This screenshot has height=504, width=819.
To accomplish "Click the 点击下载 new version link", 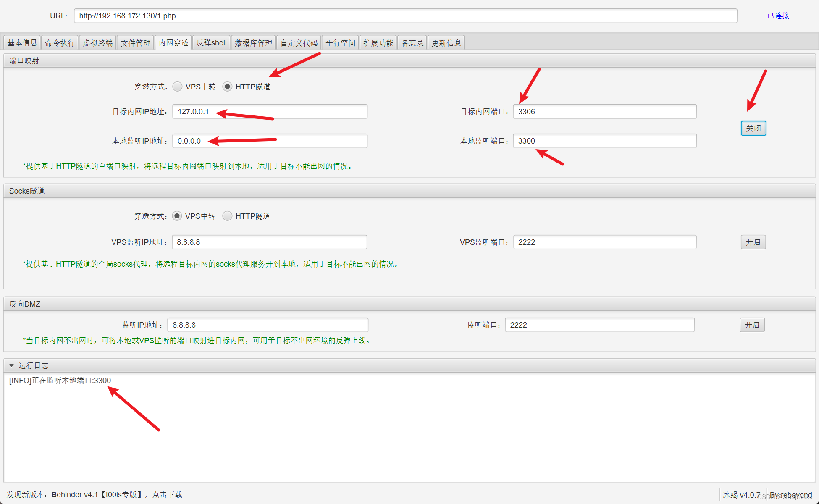I will point(167,494).
